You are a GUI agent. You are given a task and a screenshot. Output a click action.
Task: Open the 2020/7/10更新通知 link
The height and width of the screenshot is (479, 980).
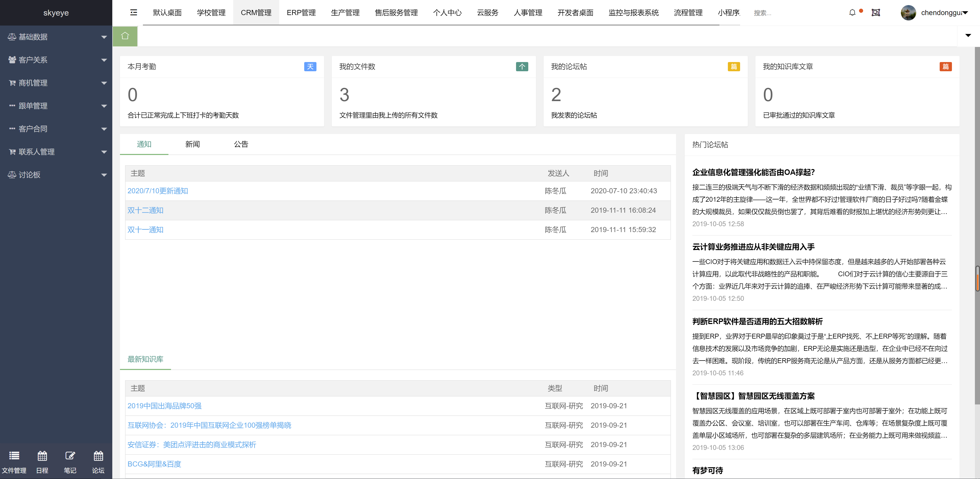[157, 191]
